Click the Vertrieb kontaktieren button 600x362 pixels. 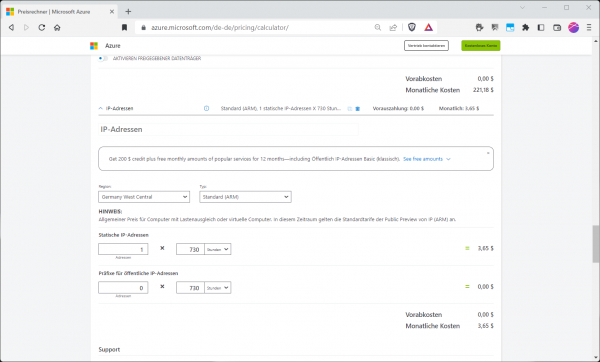(426, 46)
